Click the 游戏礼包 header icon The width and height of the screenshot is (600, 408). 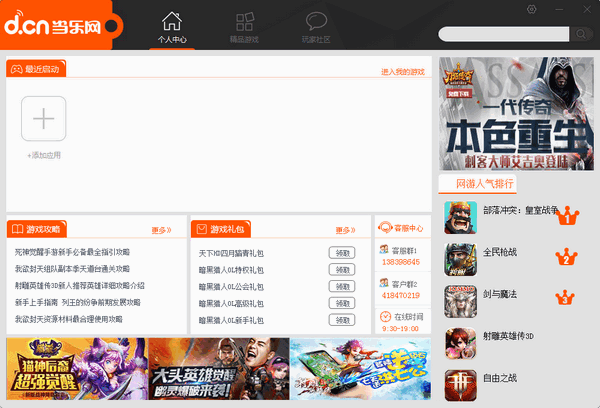202,229
